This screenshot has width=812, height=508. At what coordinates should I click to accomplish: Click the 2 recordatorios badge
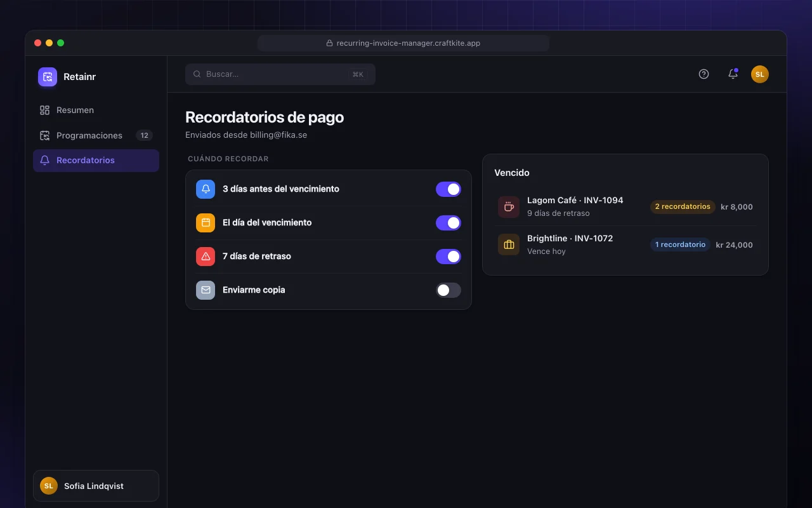point(683,207)
